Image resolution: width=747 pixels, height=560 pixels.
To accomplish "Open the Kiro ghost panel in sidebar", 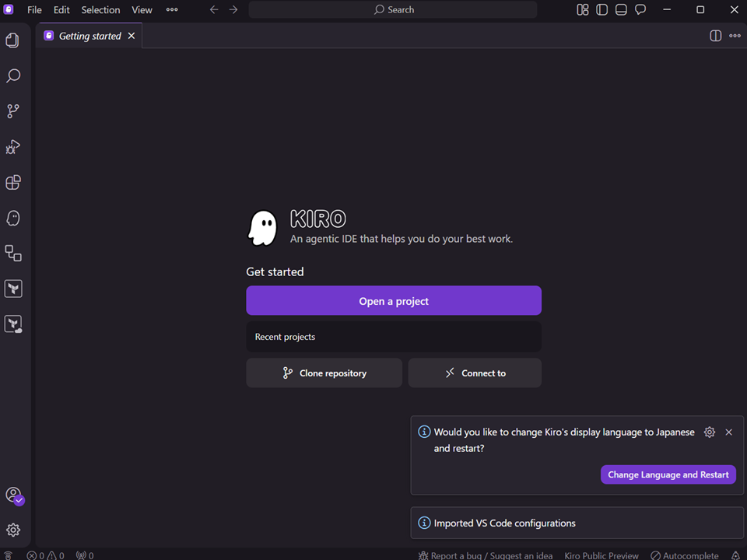I will [13, 218].
